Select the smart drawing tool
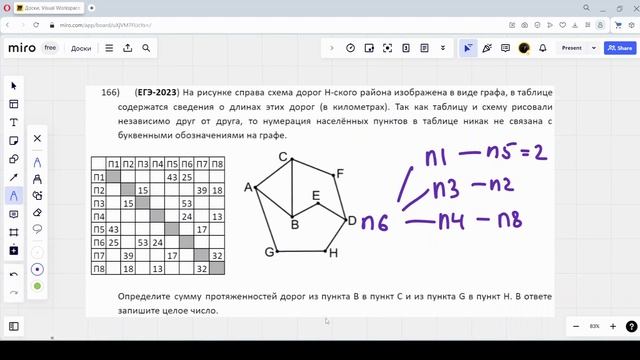Viewport: 640px width, 360px height. 37,196
